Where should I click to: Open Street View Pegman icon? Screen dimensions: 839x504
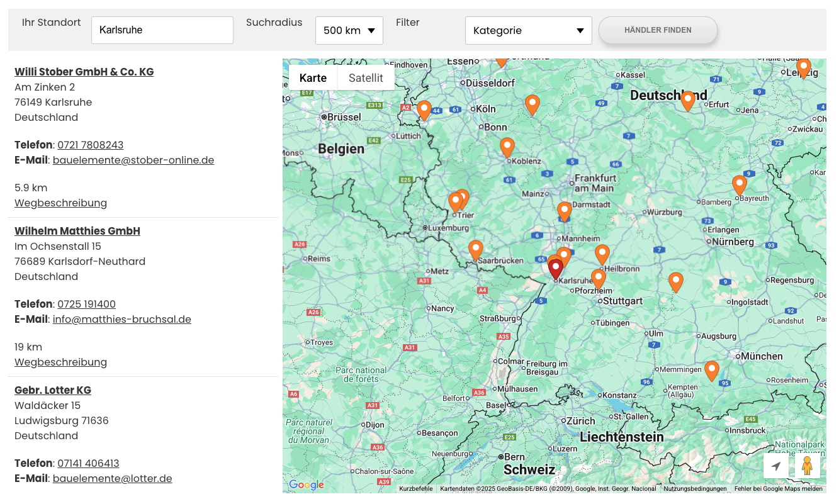[x=807, y=466]
